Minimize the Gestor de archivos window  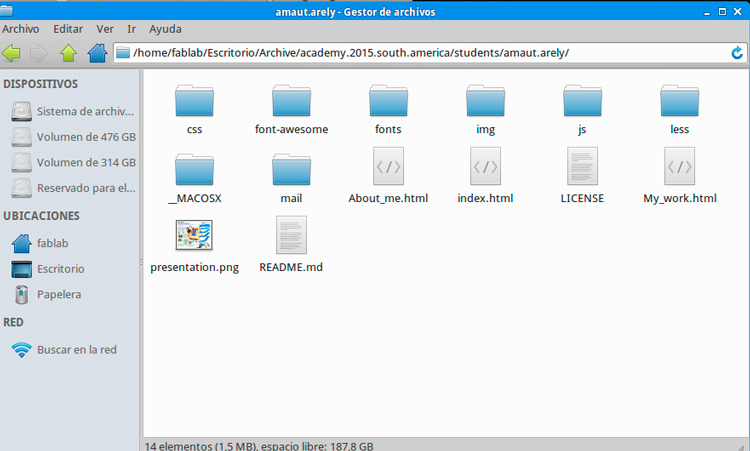[707, 12]
